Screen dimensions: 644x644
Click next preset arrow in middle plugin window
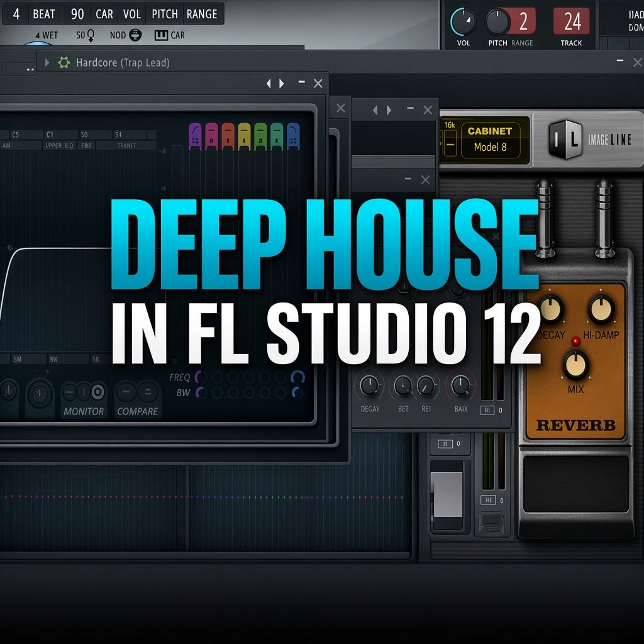click(389, 110)
